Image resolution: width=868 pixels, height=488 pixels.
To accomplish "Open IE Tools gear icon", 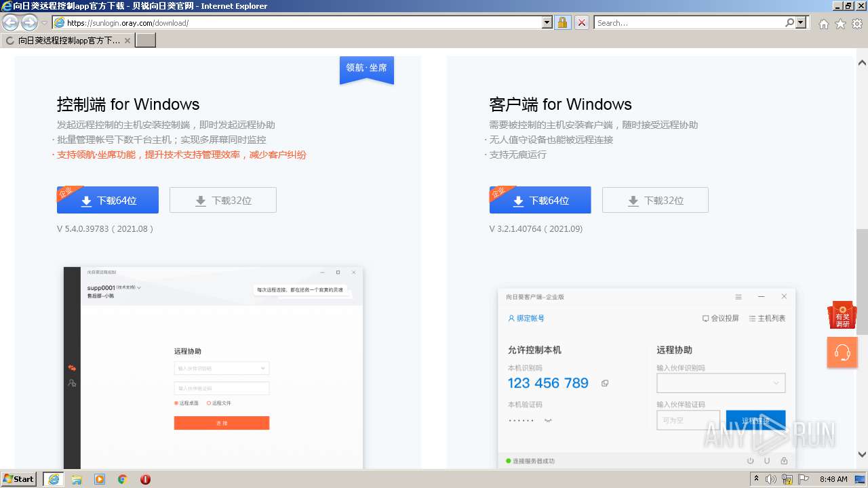I will (857, 24).
